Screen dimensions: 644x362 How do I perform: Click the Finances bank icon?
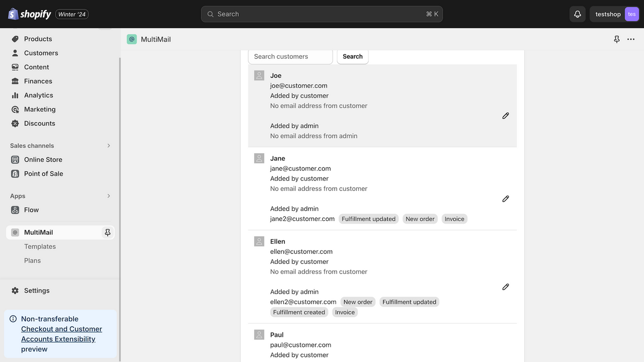pos(15,81)
